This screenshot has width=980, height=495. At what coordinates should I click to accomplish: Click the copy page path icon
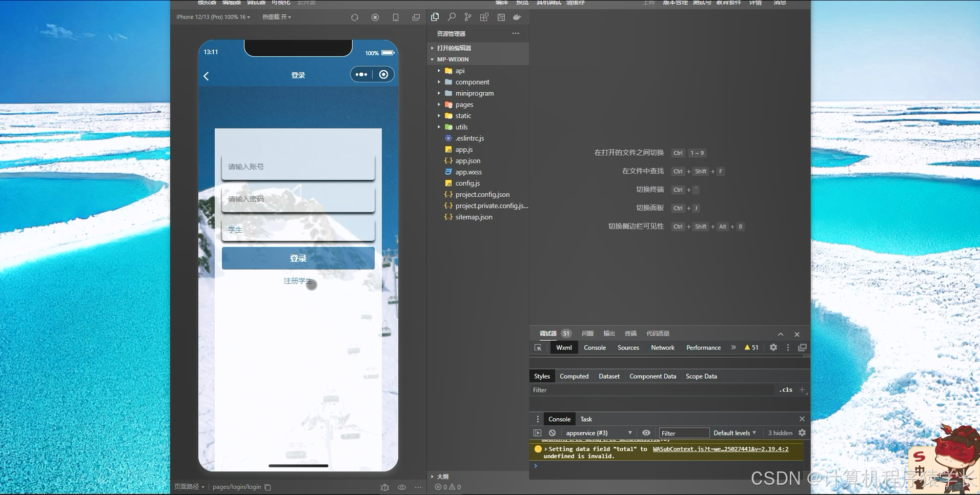click(x=268, y=487)
